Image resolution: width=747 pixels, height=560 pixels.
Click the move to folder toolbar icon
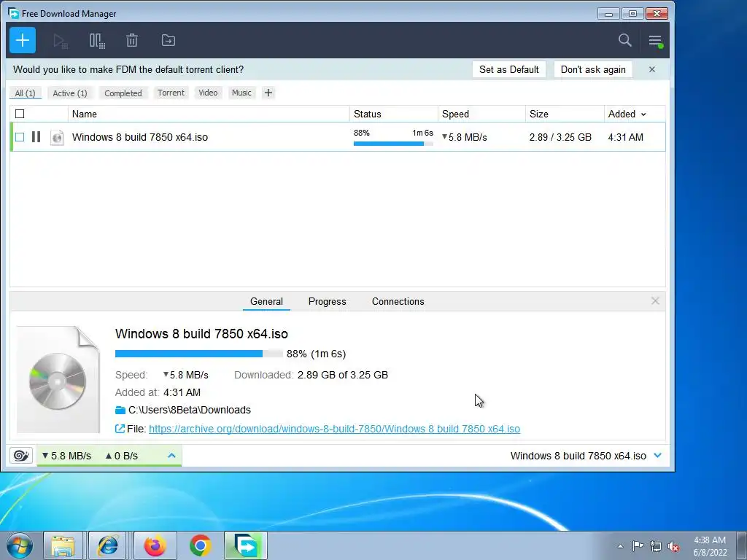(x=169, y=41)
